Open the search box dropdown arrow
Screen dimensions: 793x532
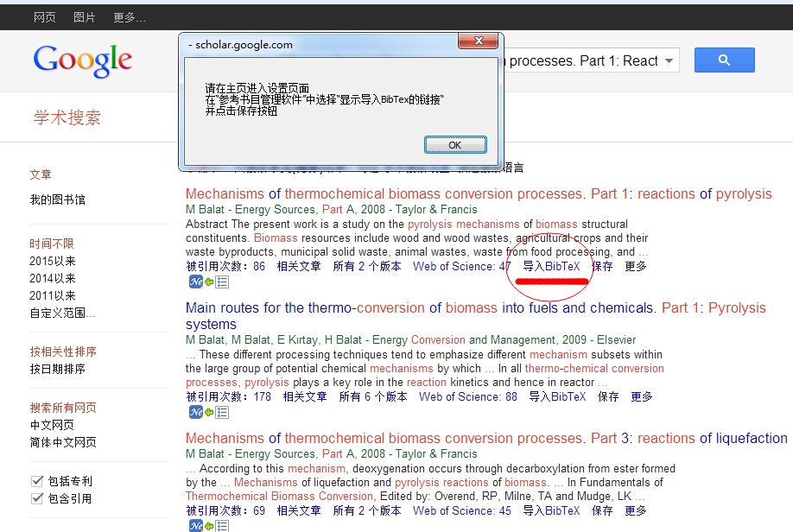[669, 60]
